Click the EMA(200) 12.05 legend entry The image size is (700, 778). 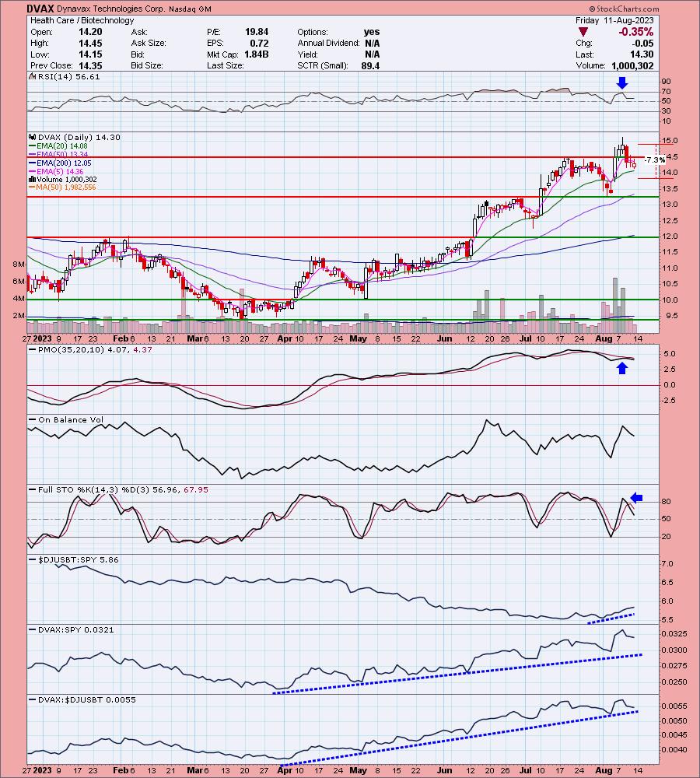coord(61,163)
